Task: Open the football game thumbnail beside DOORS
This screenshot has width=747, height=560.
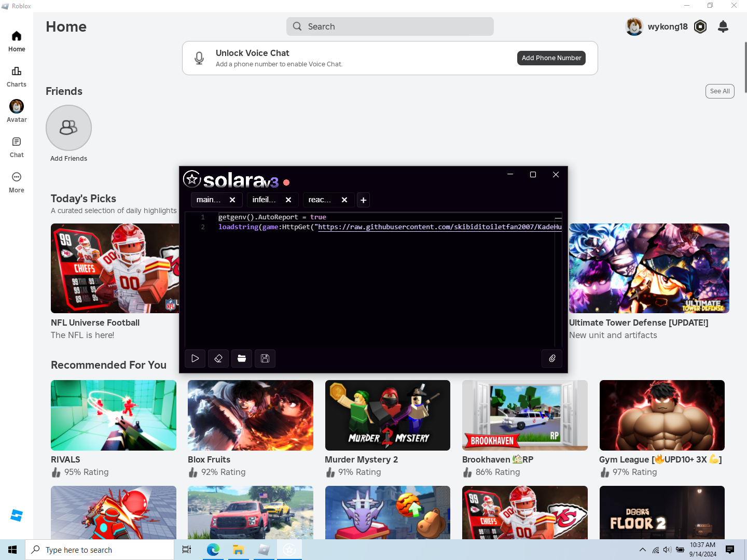Action: tap(525, 512)
